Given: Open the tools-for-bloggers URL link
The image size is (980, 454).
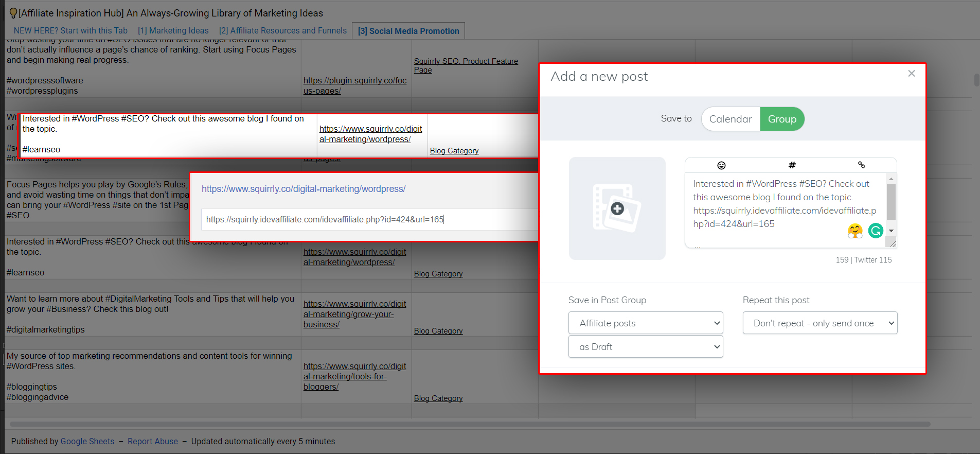Looking at the screenshot, I should point(355,377).
